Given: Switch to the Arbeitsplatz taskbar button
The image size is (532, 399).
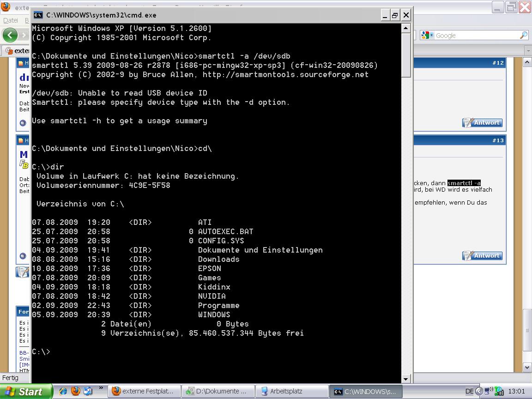Looking at the screenshot, I should tap(292, 391).
